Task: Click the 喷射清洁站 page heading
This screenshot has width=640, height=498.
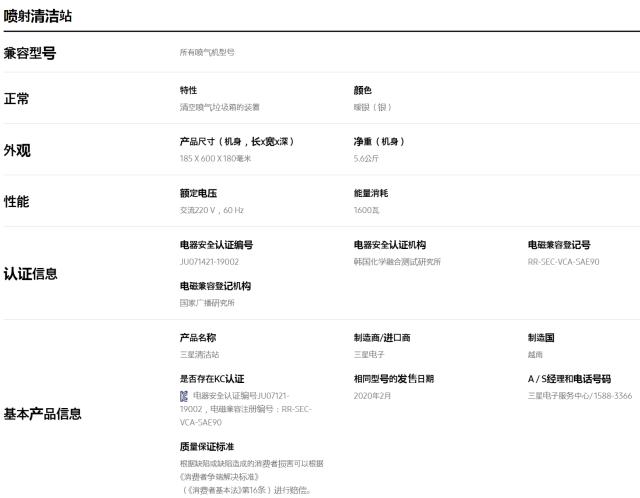Action: [x=37, y=16]
